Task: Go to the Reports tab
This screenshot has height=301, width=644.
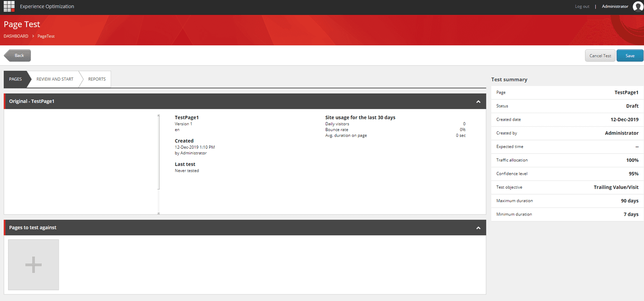Action: coord(97,79)
